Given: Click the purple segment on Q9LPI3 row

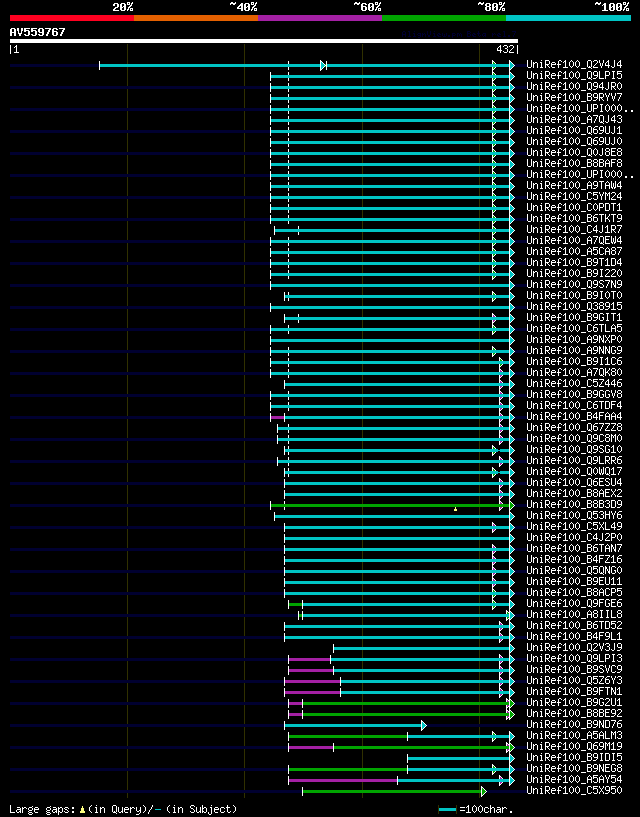Looking at the screenshot, I should (x=310, y=660).
